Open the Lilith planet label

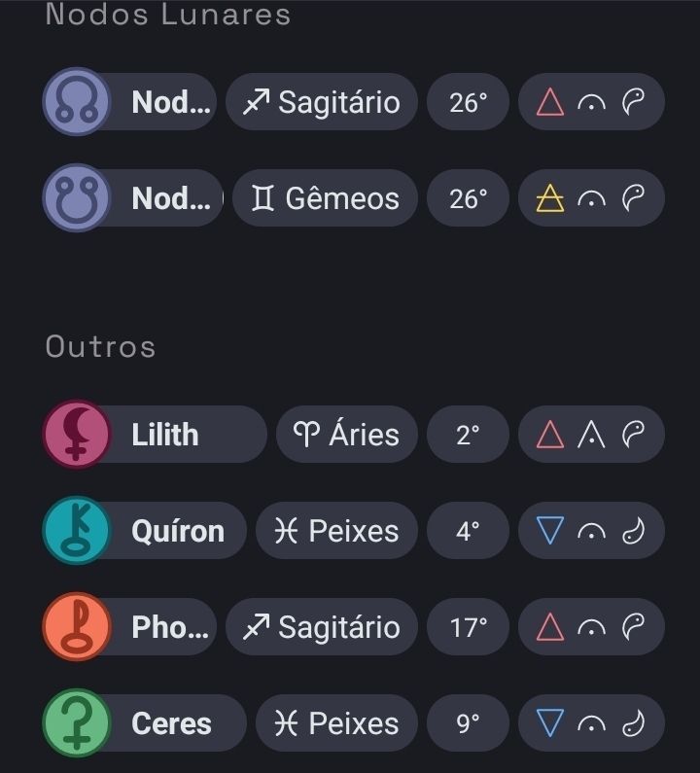pyautogui.click(x=165, y=434)
